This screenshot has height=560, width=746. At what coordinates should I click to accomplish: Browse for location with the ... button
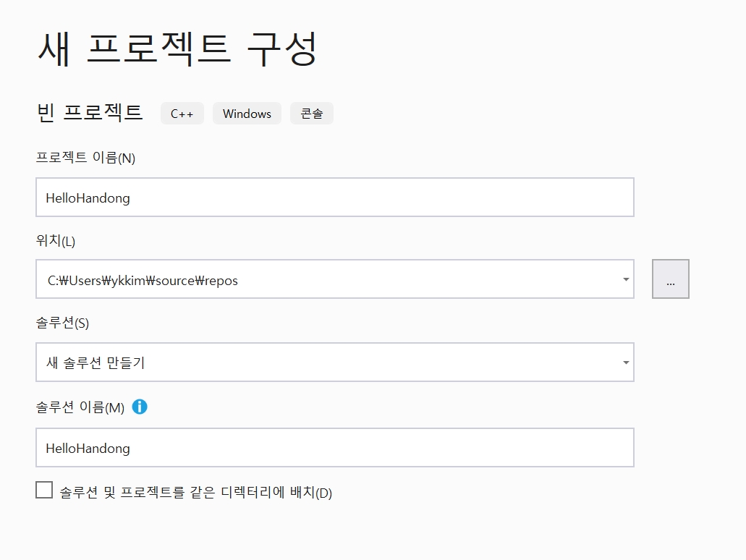pyautogui.click(x=670, y=279)
